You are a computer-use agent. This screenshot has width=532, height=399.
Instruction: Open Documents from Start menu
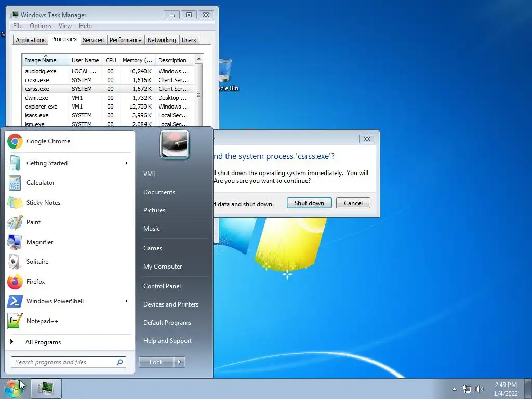(159, 192)
